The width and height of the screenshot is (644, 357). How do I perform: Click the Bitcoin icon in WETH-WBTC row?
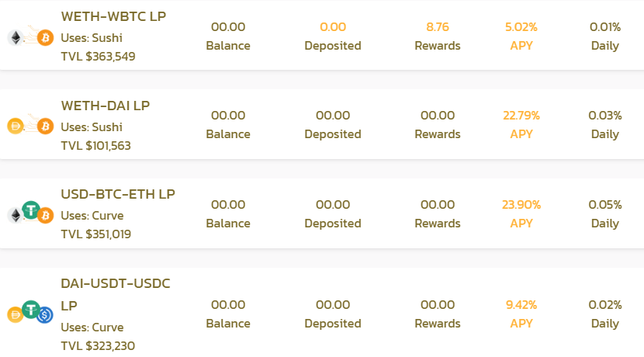coord(45,38)
